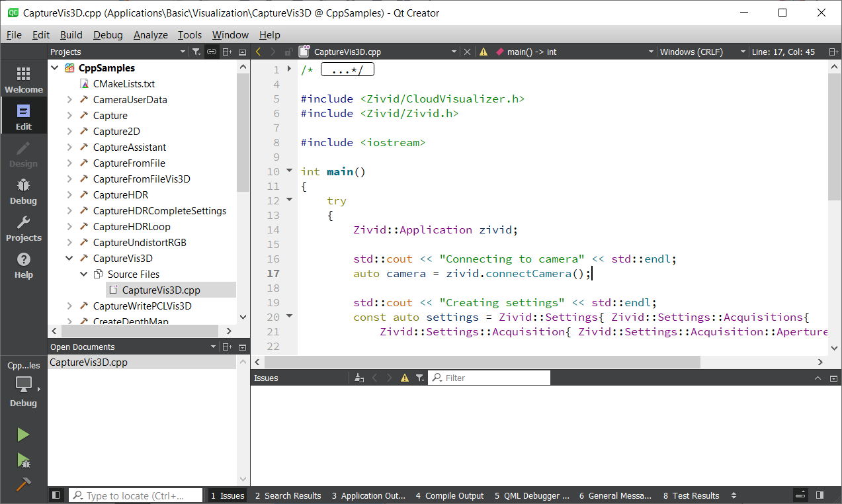The height and width of the screenshot is (504, 842).
Task: Open the Help mode
Action: (23, 265)
